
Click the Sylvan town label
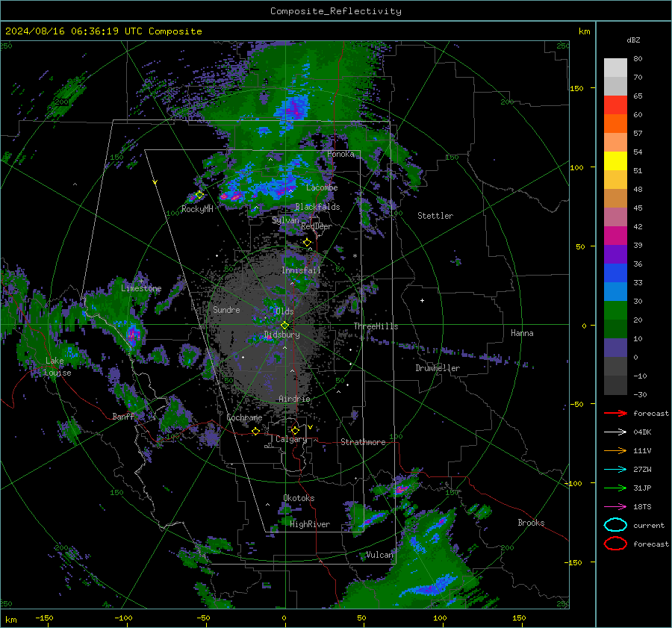pos(285,220)
